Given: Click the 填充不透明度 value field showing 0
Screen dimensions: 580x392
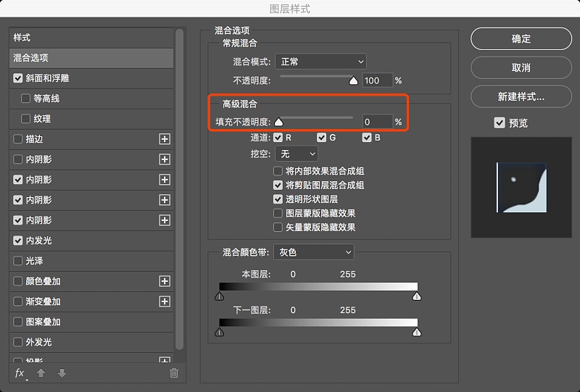Looking at the screenshot, I should point(377,122).
